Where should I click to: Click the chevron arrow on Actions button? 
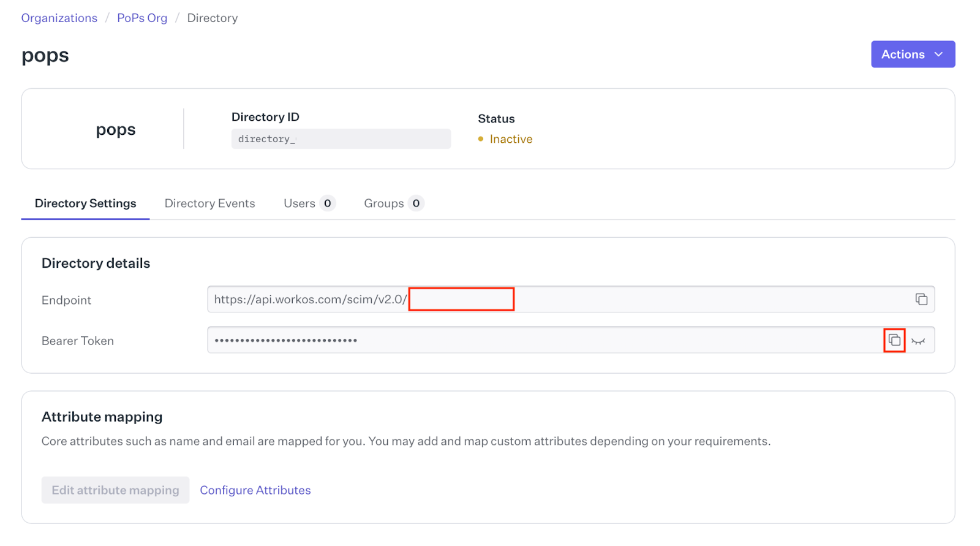coord(938,55)
